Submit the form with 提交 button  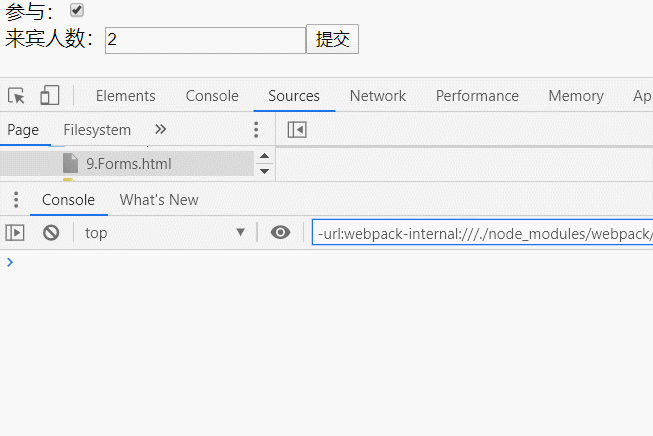[332, 39]
